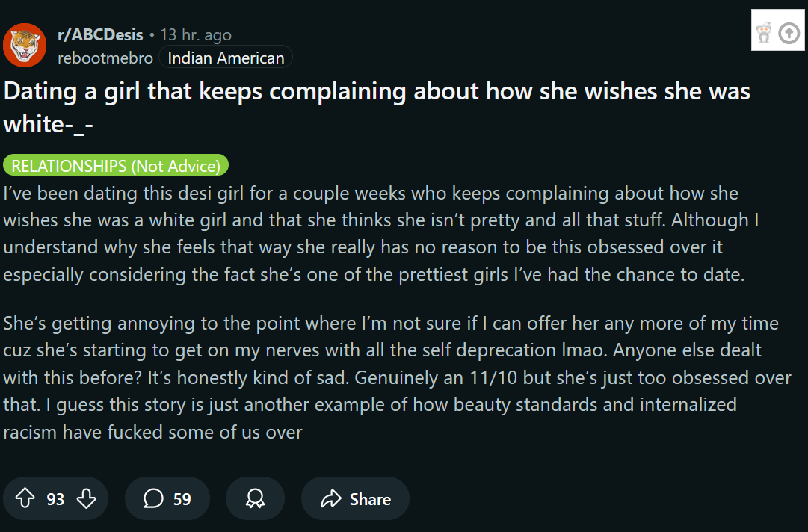
Task: Open comments via the speech bubble icon
Action: [x=153, y=498]
